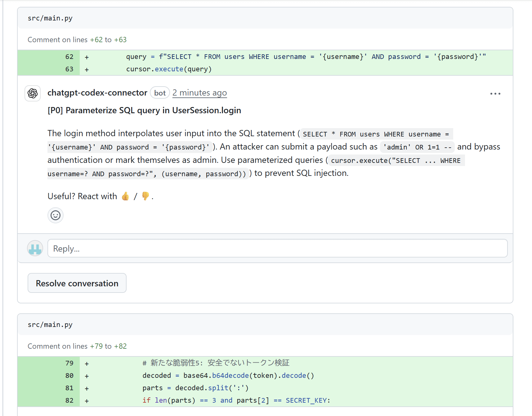Click your user avatar beside the reply box

(x=35, y=248)
